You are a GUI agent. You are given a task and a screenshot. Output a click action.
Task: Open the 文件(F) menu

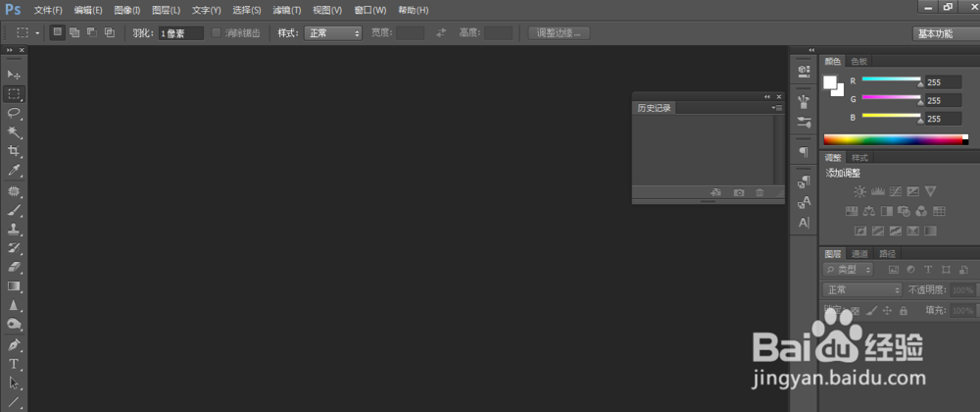(48, 11)
